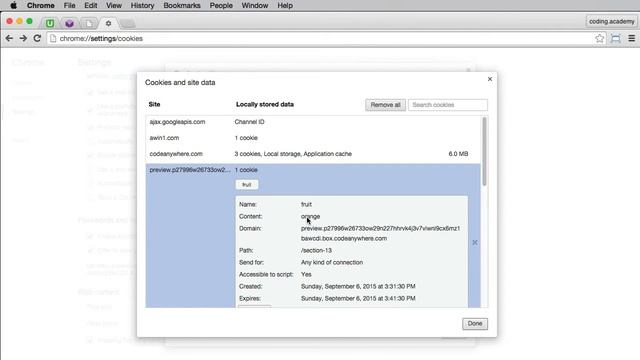Viewport: 640px width, 360px height.
Task: Select the awin1.com site row
Action: pos(313,138)
